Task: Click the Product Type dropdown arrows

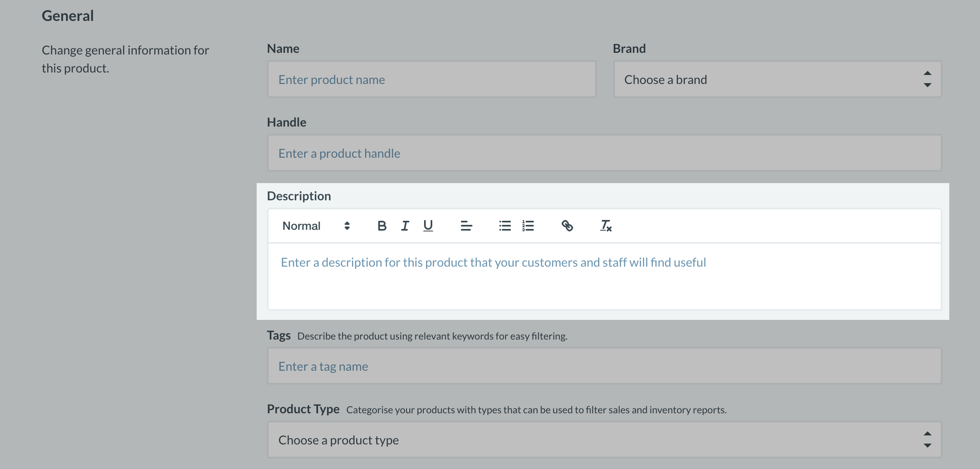Action: pyautogui.click(x=927, y=440)
